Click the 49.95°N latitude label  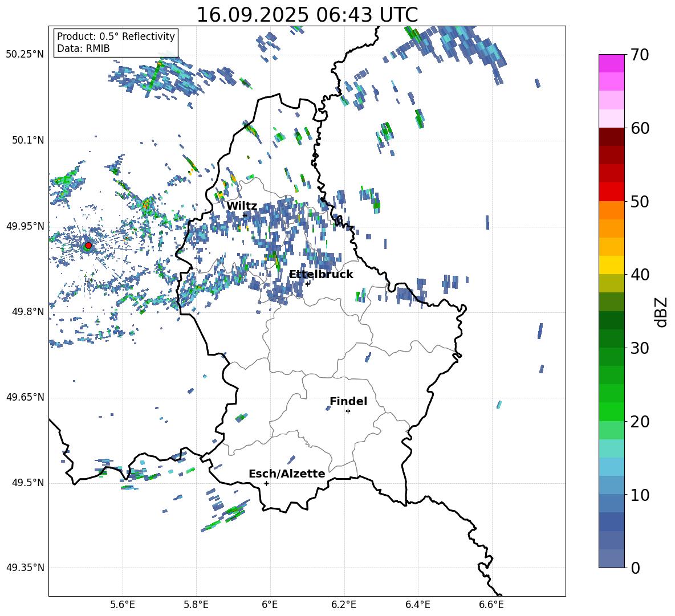pyautogui.click(x=25, y=226)
